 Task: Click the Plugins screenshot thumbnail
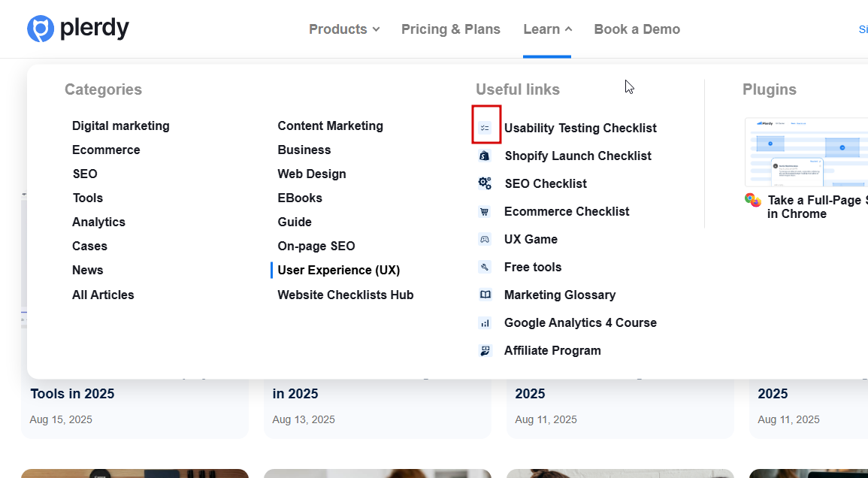click(806, 152)
